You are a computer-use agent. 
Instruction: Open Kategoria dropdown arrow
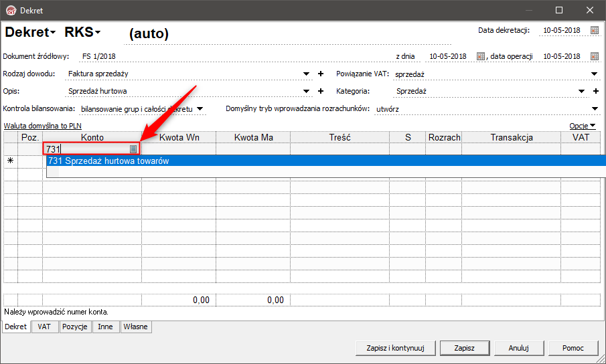(x=581, y=92)
